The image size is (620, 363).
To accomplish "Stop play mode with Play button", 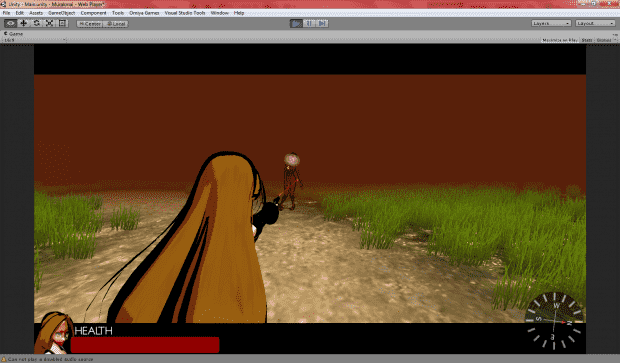I will click(296, 23).
